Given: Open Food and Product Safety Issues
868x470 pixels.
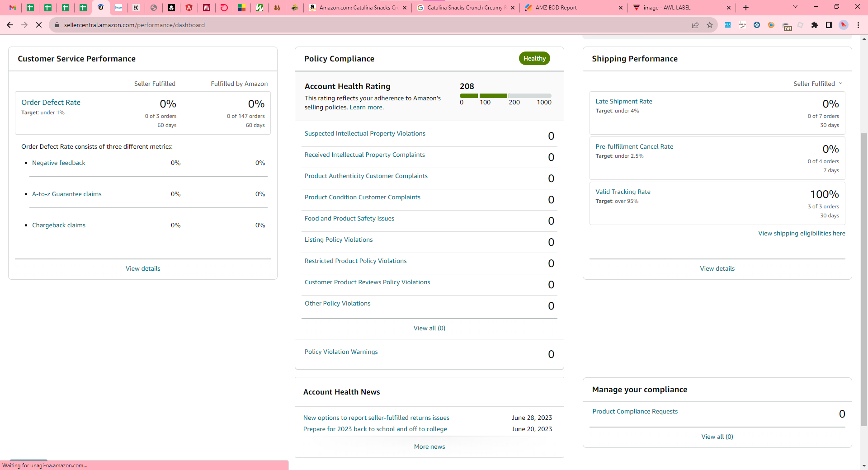Looking at the screenshot, I should pos(349,218).
